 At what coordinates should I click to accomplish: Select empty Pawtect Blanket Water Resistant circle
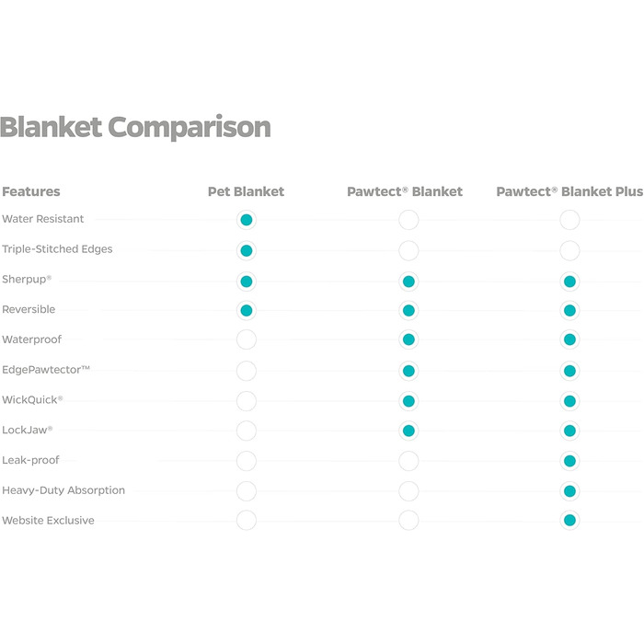pos(408,220)
